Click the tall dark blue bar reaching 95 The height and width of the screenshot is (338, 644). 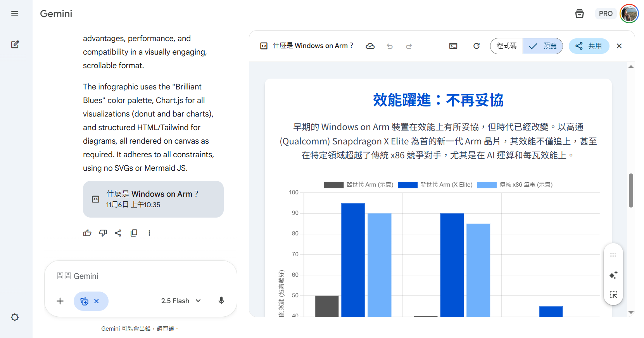click(x=353, y=260)
